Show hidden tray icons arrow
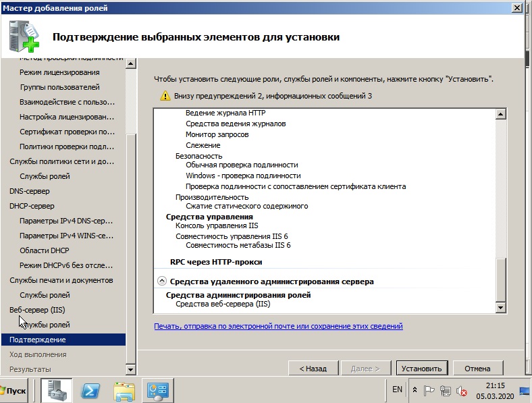 [415, 390]
